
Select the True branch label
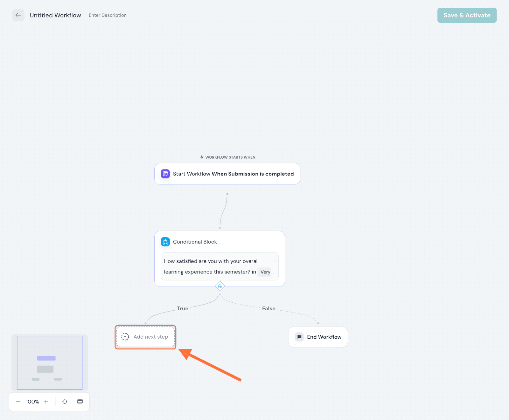click(183, 309)
